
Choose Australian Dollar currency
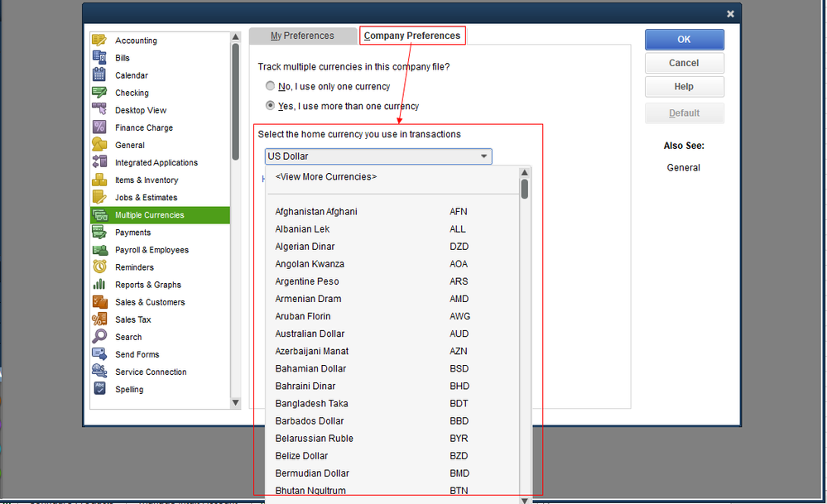pyautogui.click(x=393, y=334)
